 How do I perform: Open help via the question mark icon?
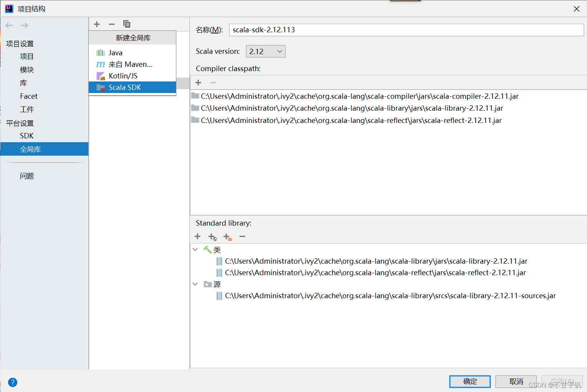pyautogui.click(x=13, y=382)
